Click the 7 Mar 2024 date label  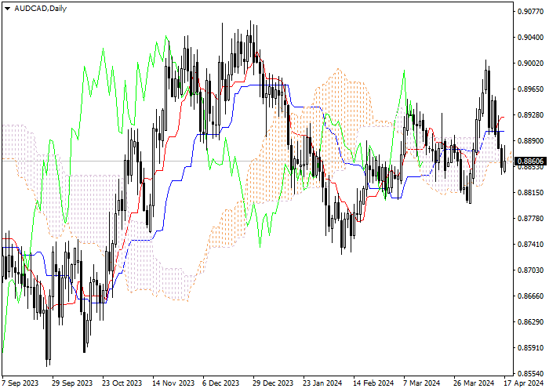(x=422, y=383)
